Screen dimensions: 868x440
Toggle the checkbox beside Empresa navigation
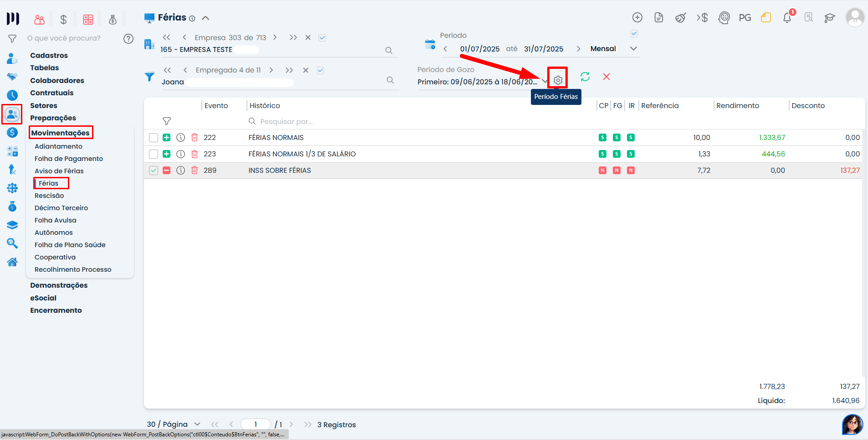tap(323, 38)
